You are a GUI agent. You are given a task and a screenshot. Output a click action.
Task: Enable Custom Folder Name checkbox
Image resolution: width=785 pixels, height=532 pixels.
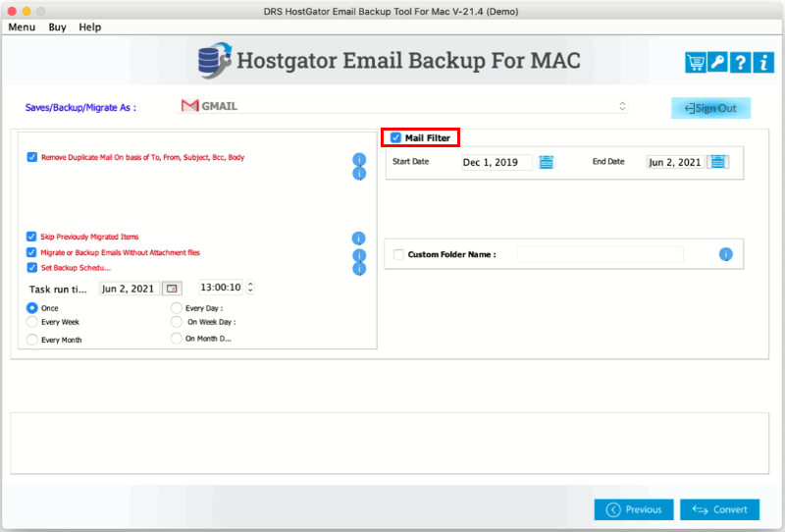[x=398, y=254]
